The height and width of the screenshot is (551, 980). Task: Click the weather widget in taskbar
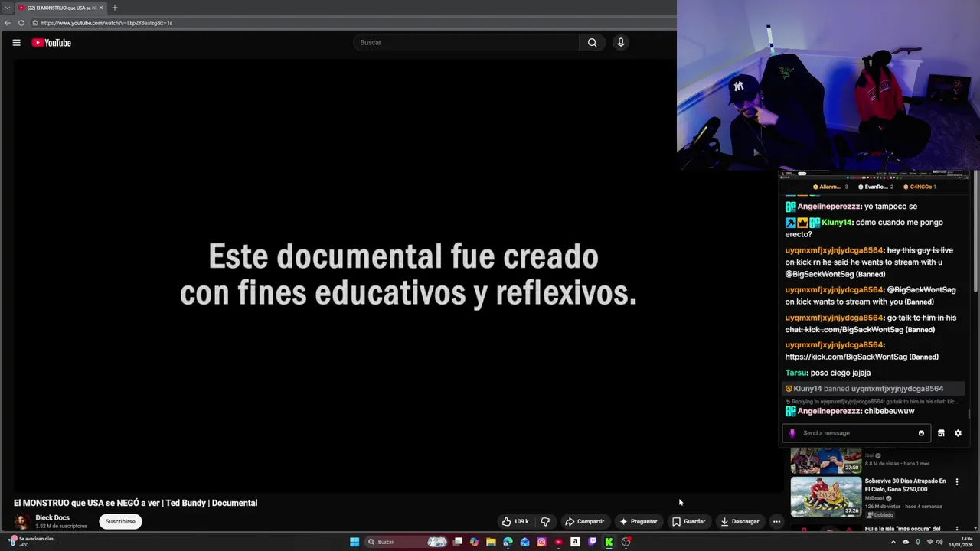(31, 541)
